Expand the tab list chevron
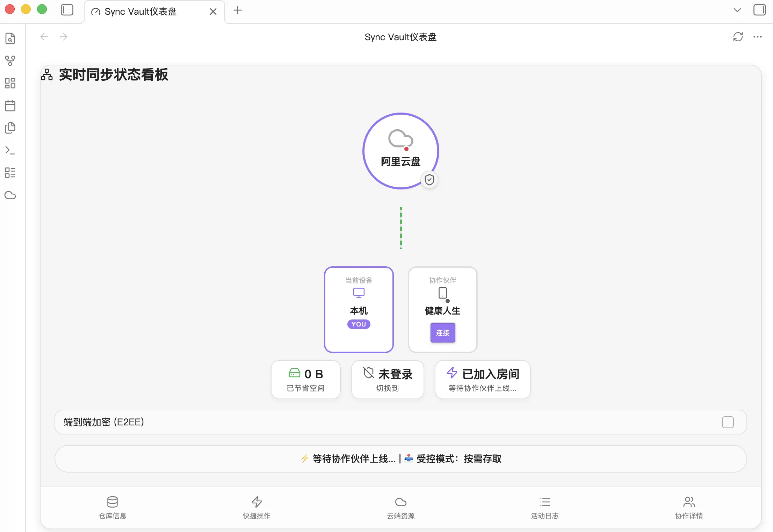Image resolution: width=773 pixels, height=532 pixels. [737, 10]
